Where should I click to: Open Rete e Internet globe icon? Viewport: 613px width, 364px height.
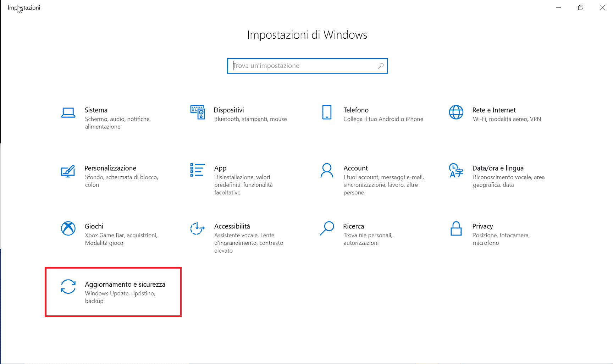tap(456, 112)
